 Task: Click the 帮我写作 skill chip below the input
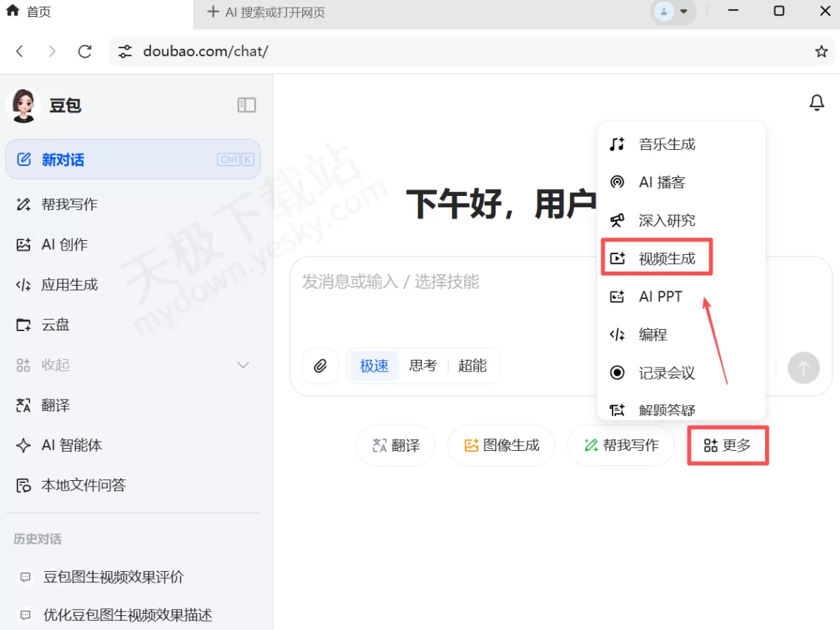(621, 445)
